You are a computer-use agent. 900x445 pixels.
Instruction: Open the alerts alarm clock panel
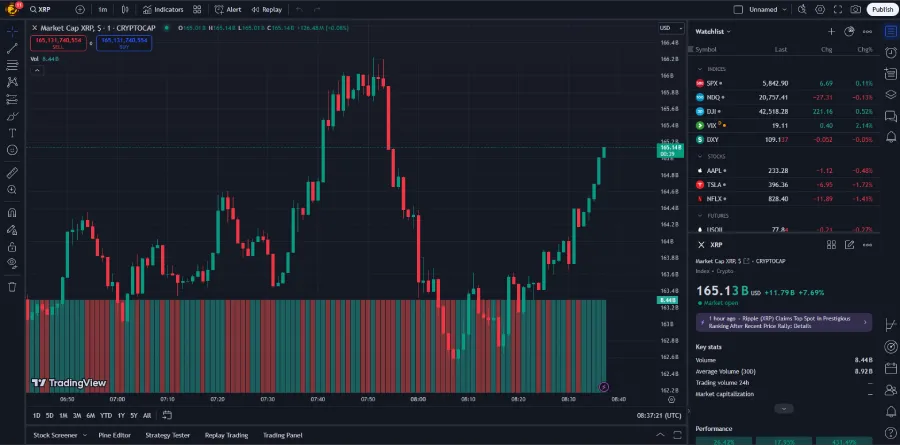[x=890, y=52]
